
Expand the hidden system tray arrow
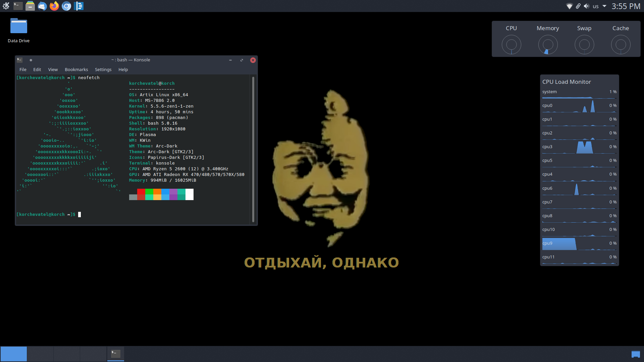[x=604, y=6]
